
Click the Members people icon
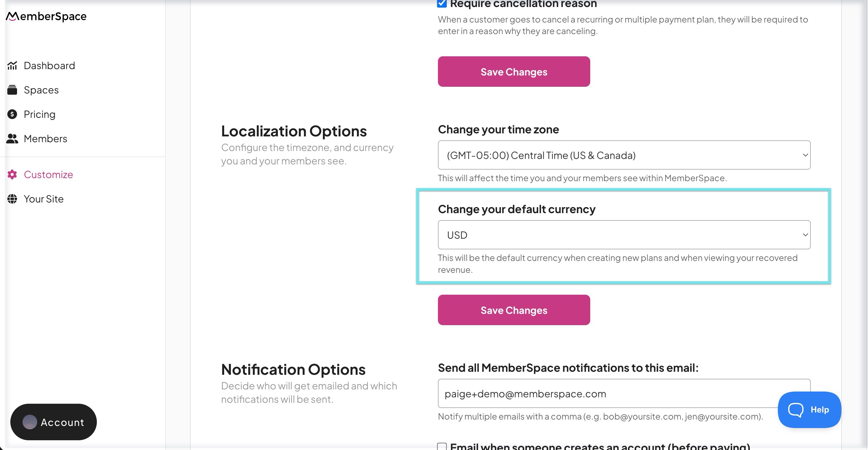pos(12,139)
